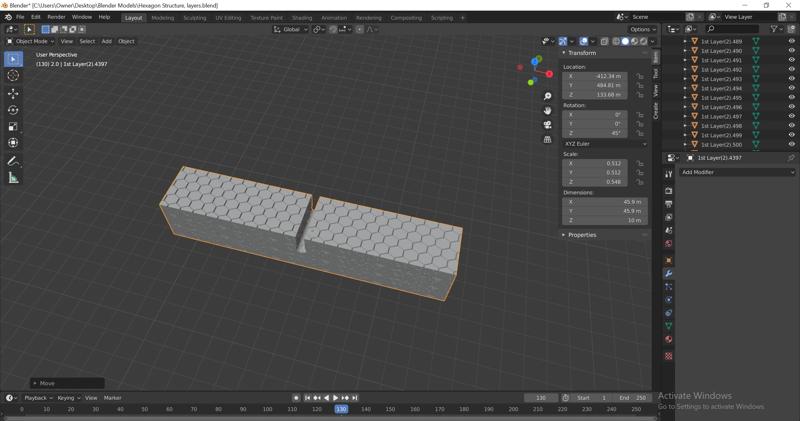Select the Move tool
The height and width of the screenshot is (421, 800).
click(13, 93)
